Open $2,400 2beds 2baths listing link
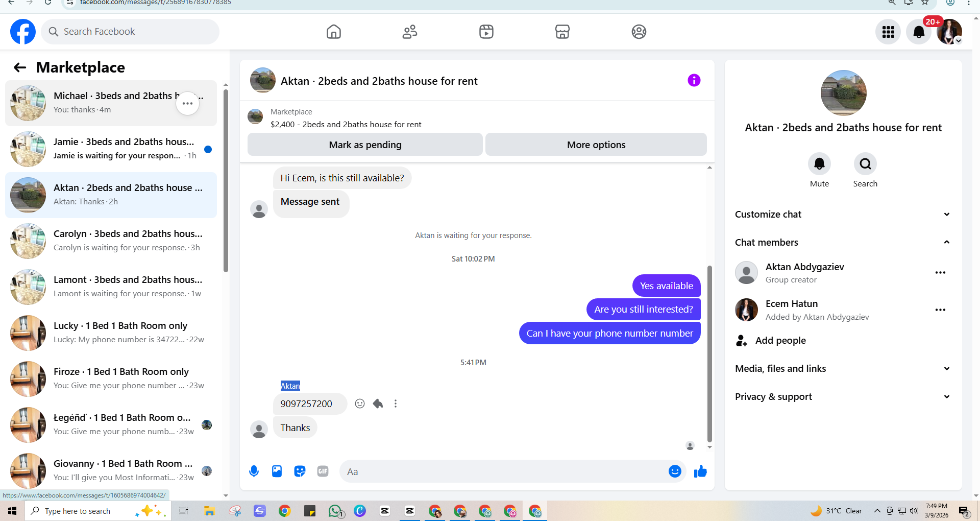This screenshot has width=980, height=521. click(346, 124)
